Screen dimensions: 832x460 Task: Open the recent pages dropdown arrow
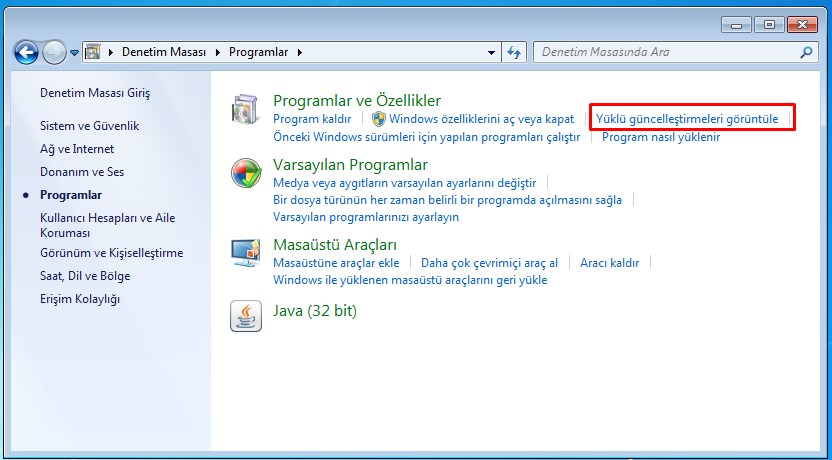74,52
